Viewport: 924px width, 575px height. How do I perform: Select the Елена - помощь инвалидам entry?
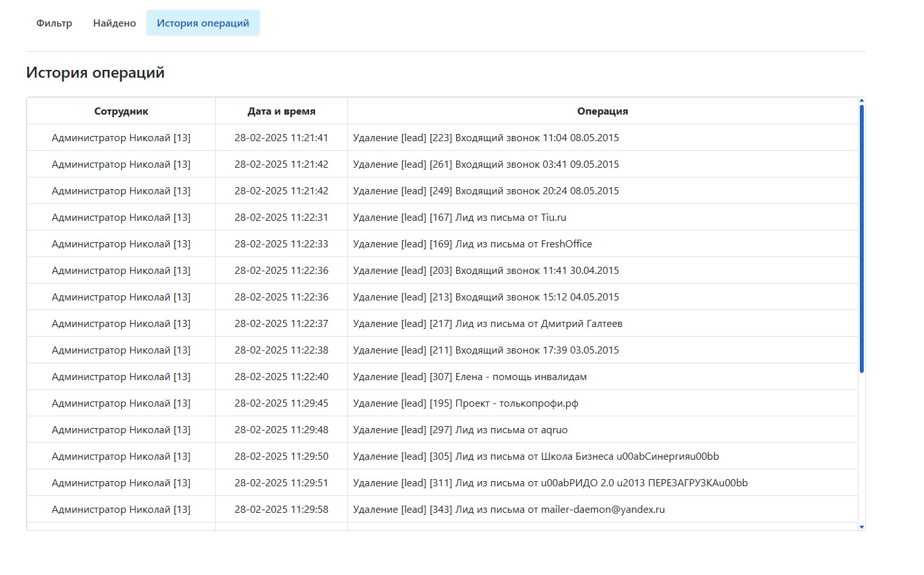(x=470, y=377)
